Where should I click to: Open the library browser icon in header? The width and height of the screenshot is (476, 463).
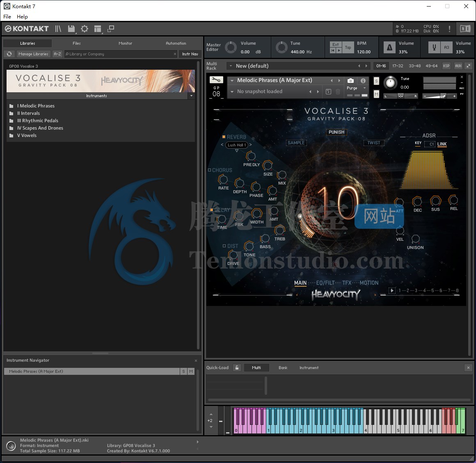tap(58, 29)
